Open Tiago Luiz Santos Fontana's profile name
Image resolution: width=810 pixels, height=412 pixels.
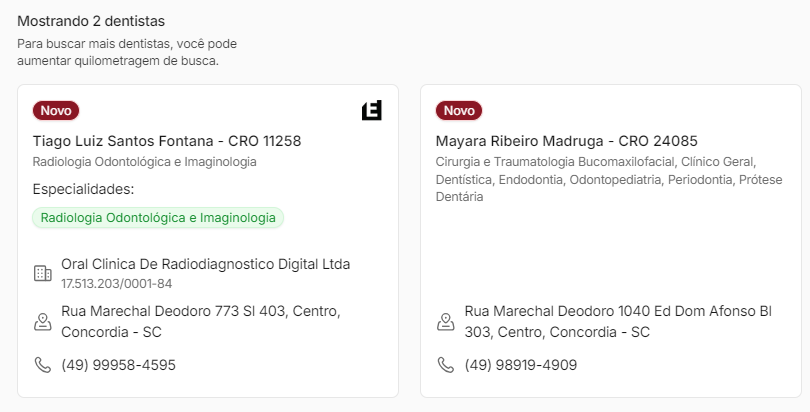[x=167, y=141]
